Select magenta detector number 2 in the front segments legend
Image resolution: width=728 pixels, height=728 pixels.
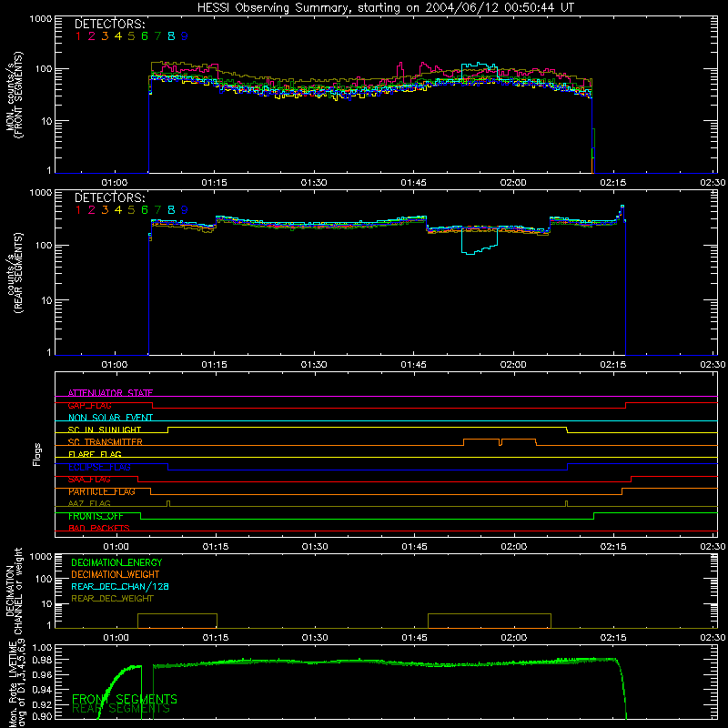point(92,35)
